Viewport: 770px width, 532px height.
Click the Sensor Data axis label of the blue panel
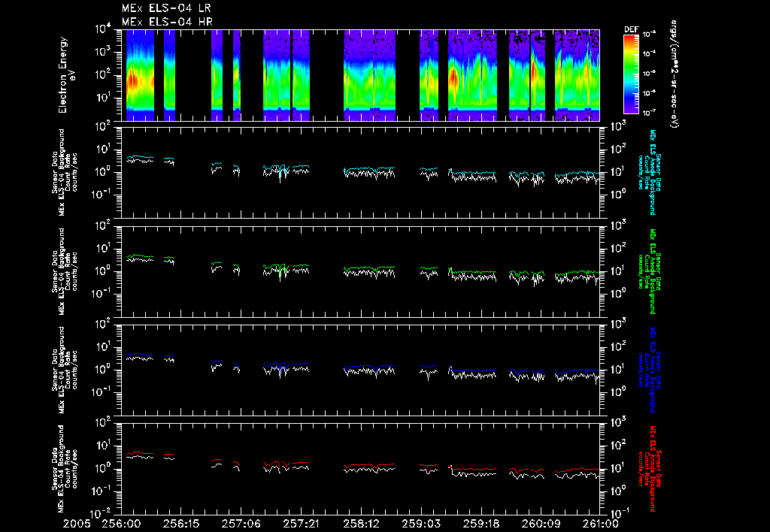pos(65,370)
